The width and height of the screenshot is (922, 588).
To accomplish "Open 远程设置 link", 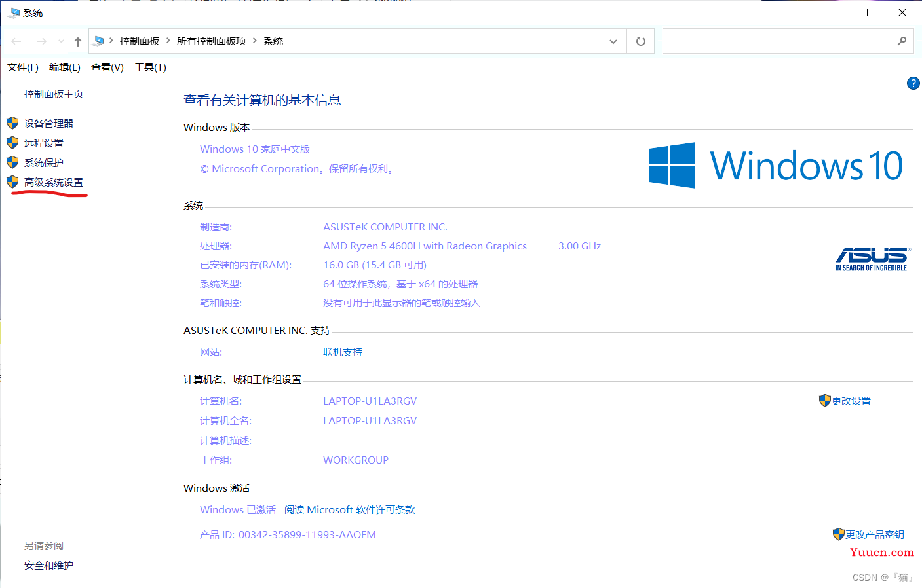I will 44,143.
